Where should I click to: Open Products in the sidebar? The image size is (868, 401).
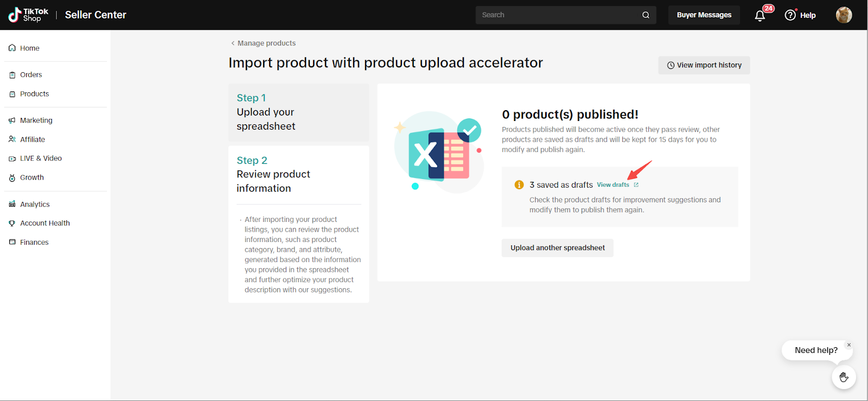[34, 94]
